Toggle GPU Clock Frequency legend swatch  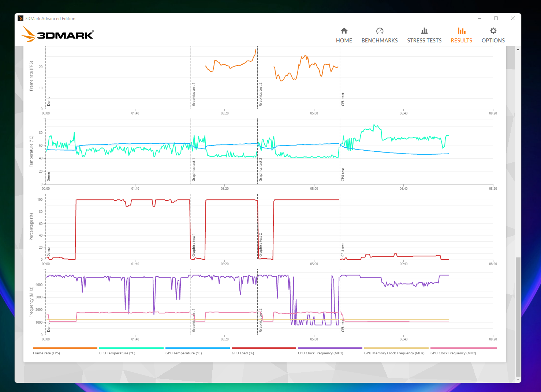[x=463, y=348]
